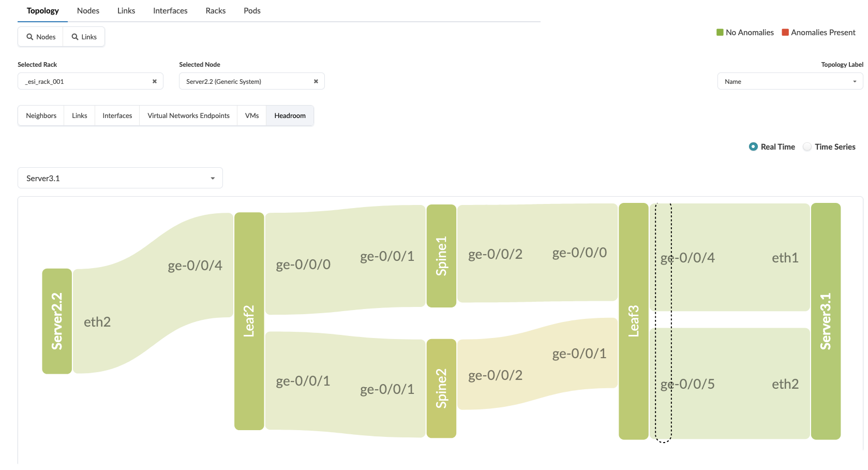Open the Selected Node combo box
This screenshot has width=868, height=470.
[x=246, y=81]
